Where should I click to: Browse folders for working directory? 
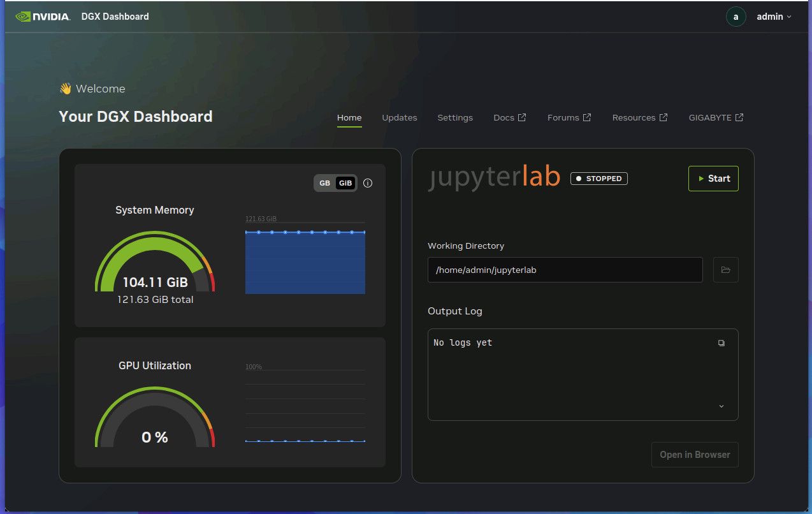click(x=725, y=270)
